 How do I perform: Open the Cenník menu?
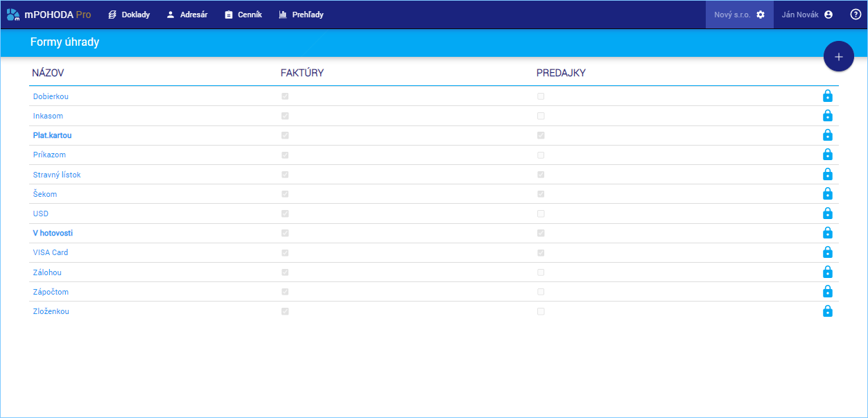[243, 15]
